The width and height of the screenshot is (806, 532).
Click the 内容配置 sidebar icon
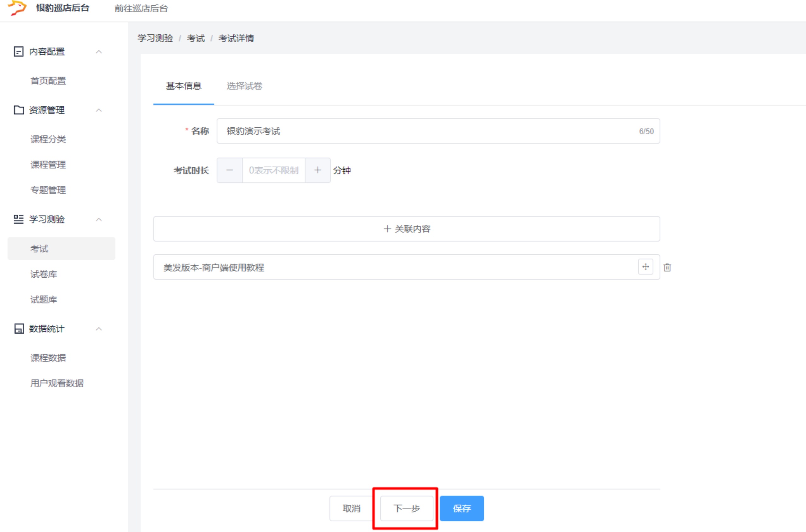[18, 52]
